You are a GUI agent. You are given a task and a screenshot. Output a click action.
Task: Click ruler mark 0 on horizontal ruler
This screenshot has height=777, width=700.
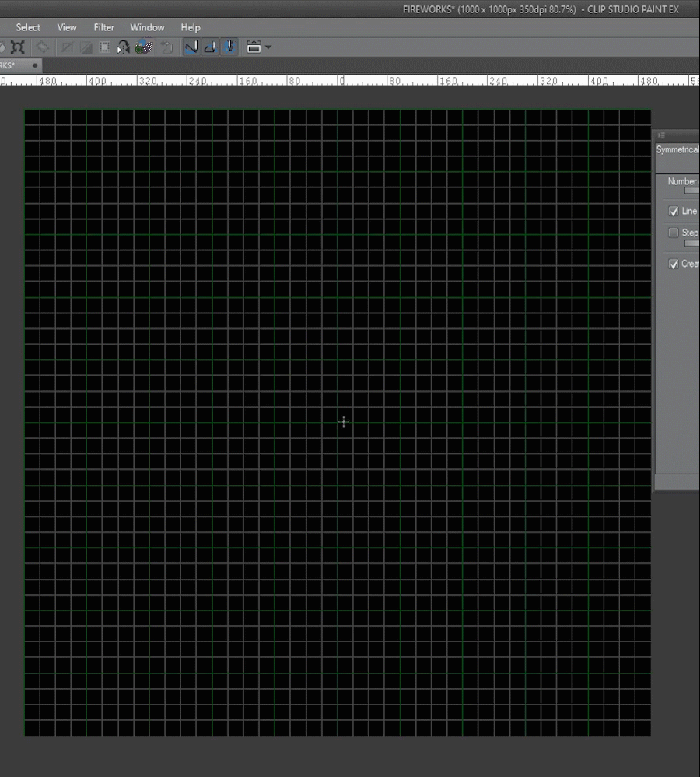point(341,81)
